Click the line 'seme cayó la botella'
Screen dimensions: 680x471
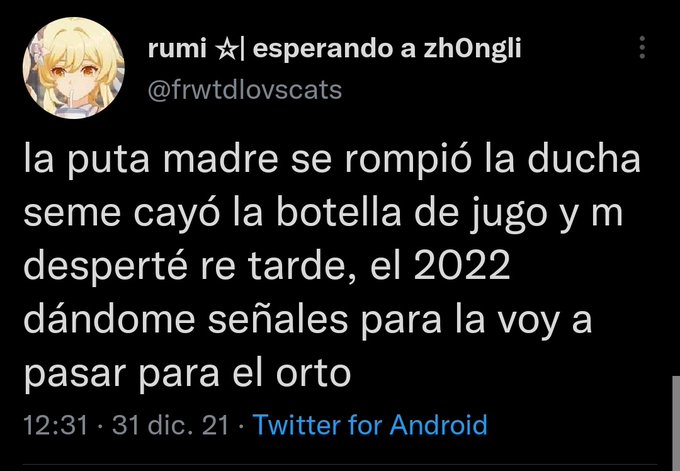(x=323, y=215)
